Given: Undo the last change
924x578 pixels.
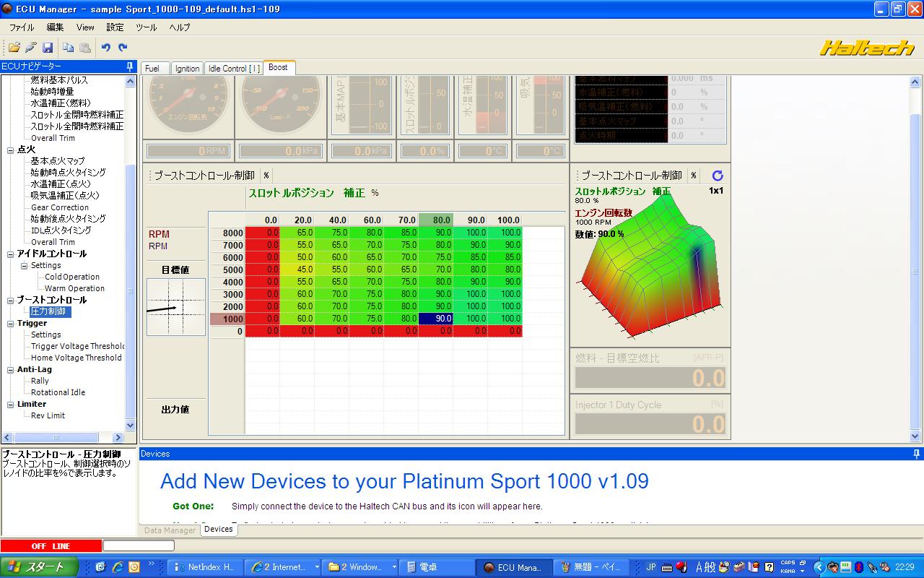Looking at the screenshot, I should (106, 48).
